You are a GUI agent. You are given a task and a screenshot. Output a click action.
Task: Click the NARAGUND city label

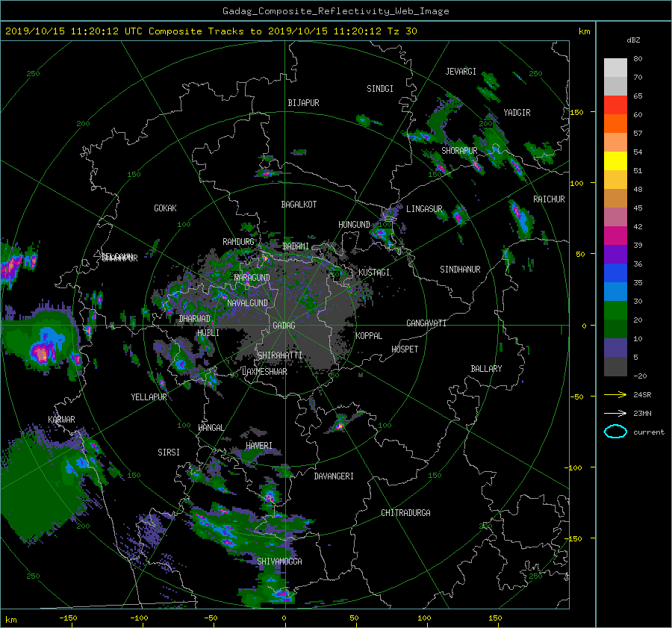252,278
